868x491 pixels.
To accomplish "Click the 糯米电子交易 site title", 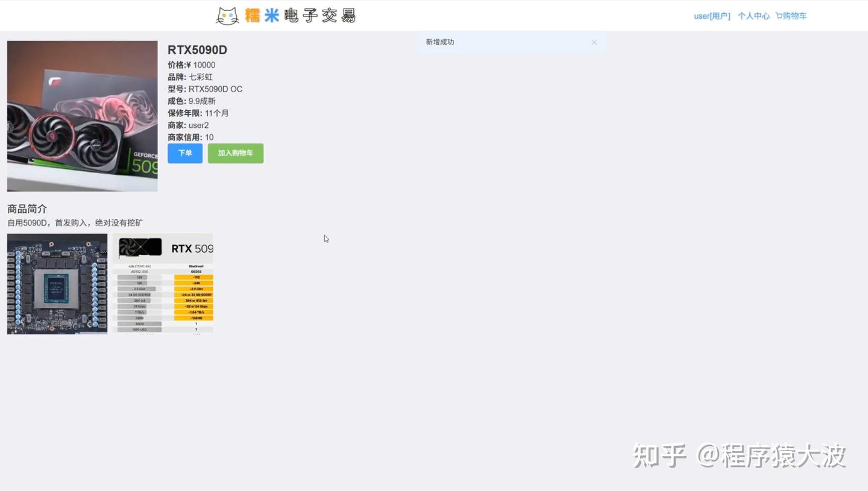I will (x=300, y=16).
